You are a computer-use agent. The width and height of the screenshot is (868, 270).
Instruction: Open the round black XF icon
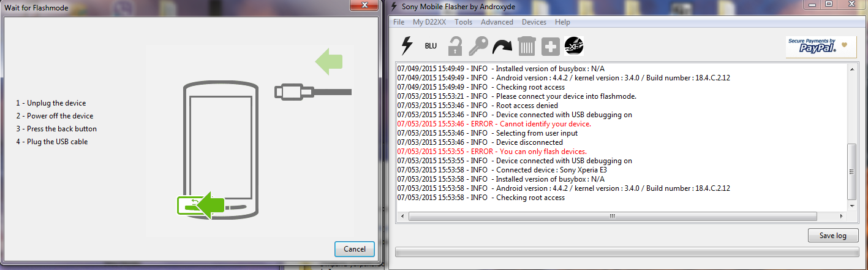[x=574, y=45]
